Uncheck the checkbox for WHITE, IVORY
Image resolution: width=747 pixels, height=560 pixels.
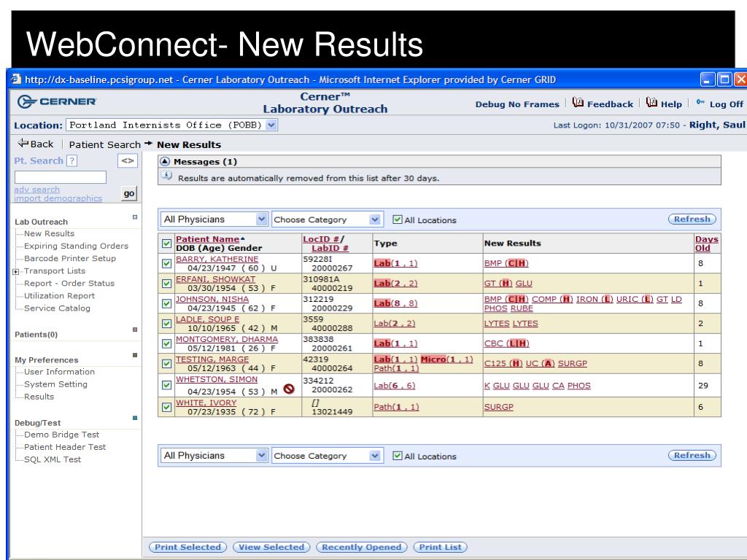pos(167,407)
